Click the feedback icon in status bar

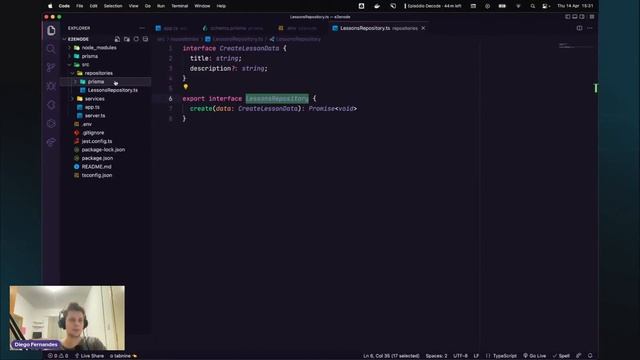click(579, 356)
